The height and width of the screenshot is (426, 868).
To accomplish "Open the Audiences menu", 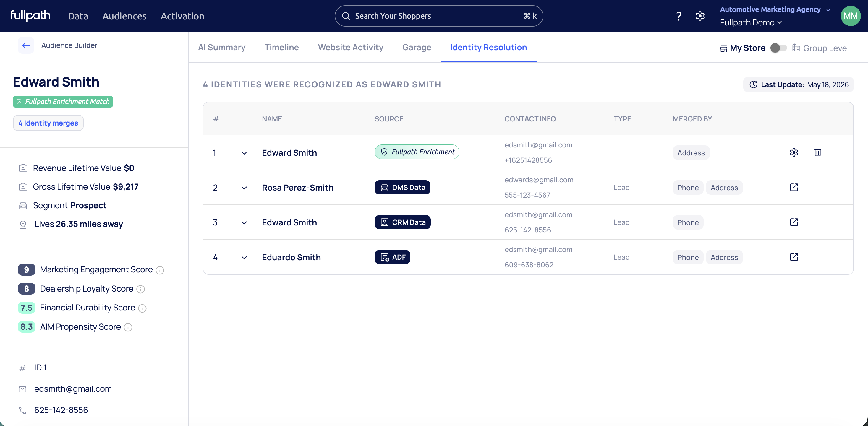I will [124, 16].
